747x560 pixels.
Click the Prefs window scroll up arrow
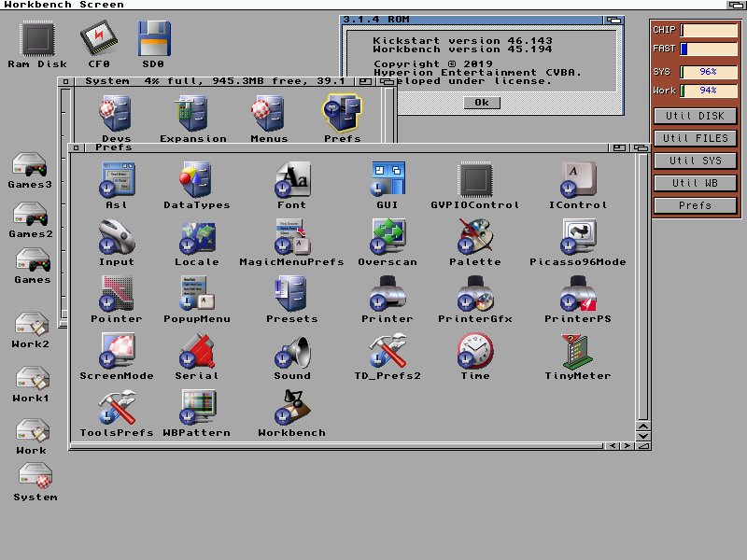(x=642, y=426)
